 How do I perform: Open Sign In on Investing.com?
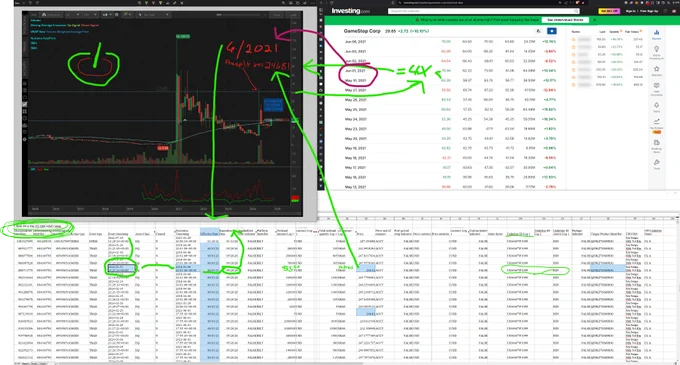[631, 11]
